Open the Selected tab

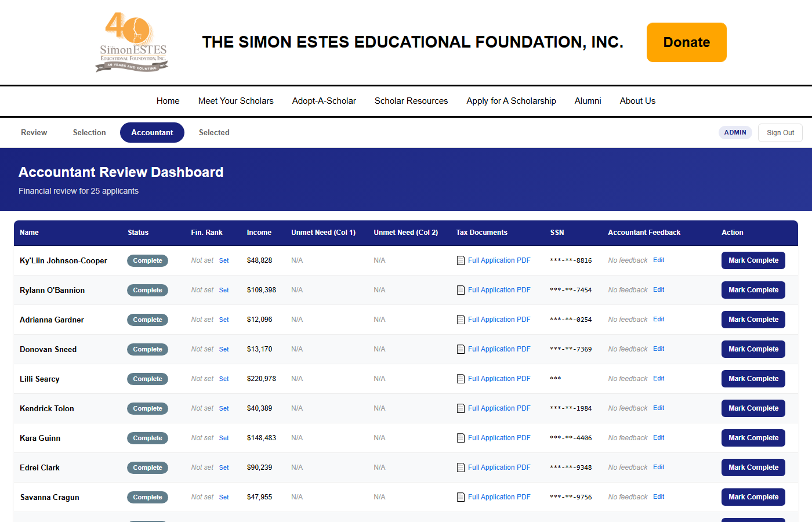click(214, 132)
